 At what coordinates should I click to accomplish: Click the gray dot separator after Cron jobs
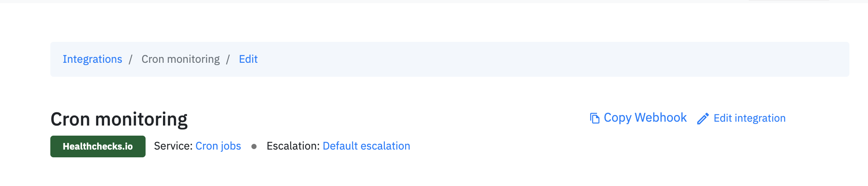pyautogui.click(x=254, y=146)
